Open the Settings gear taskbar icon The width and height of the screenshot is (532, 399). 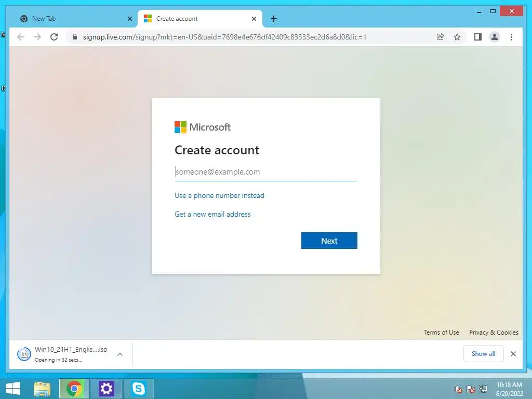pos(106,389)
